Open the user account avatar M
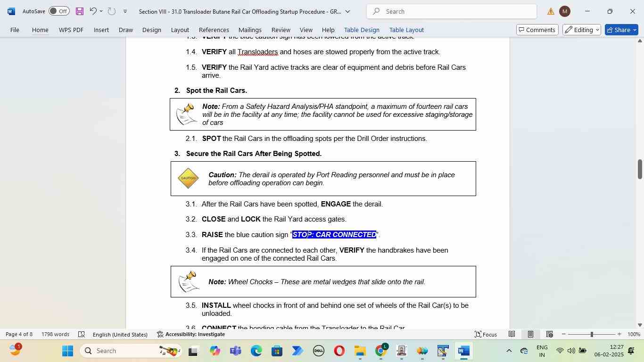Viewport: 644px width, 362px height. click(564, 11)
